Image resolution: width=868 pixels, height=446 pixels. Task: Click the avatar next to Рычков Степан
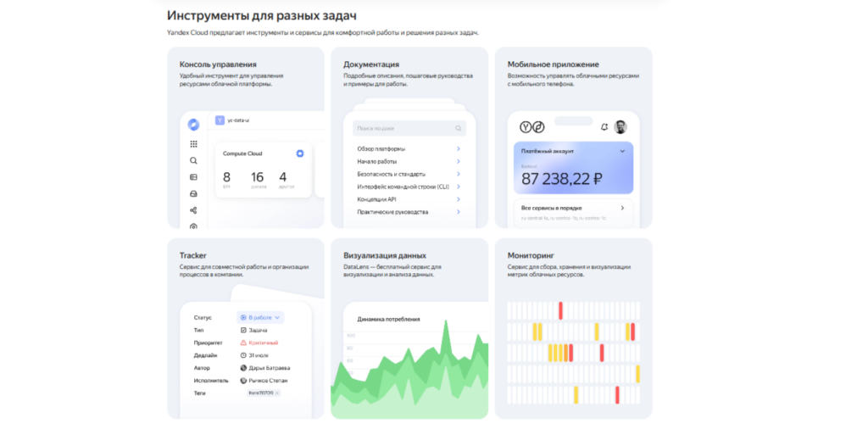pos(243,381)
